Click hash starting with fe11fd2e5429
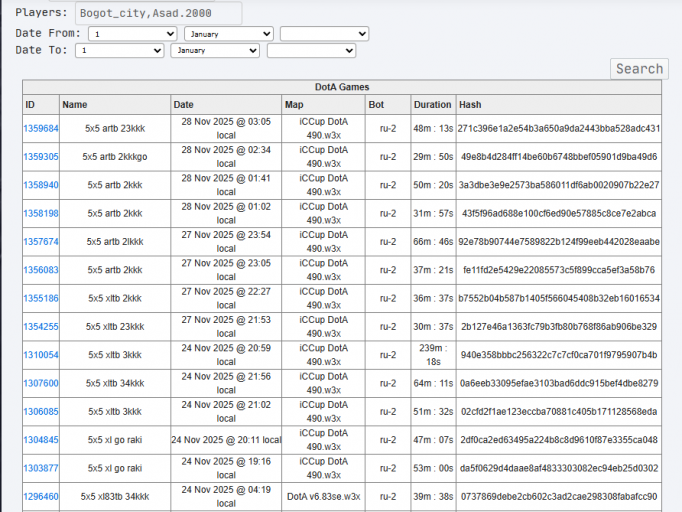The width and height of the screenshot is (682, 512). click(x=559, y=270)
